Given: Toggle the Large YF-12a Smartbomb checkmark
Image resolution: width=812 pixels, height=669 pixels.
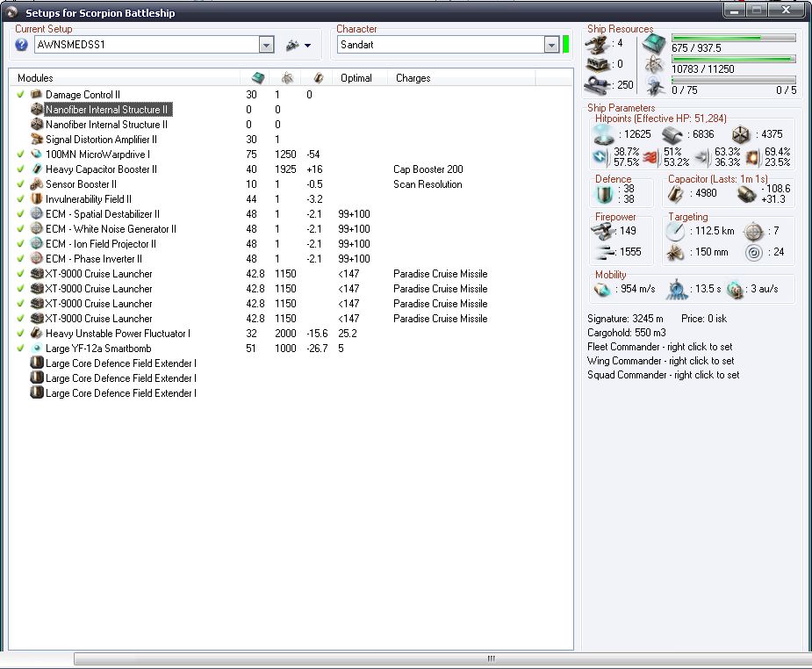Looking at the screenshot, I should click(x=21, y=348).
